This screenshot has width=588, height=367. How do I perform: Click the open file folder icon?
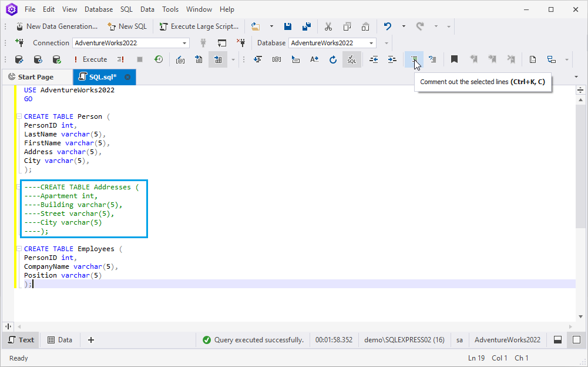256,26
